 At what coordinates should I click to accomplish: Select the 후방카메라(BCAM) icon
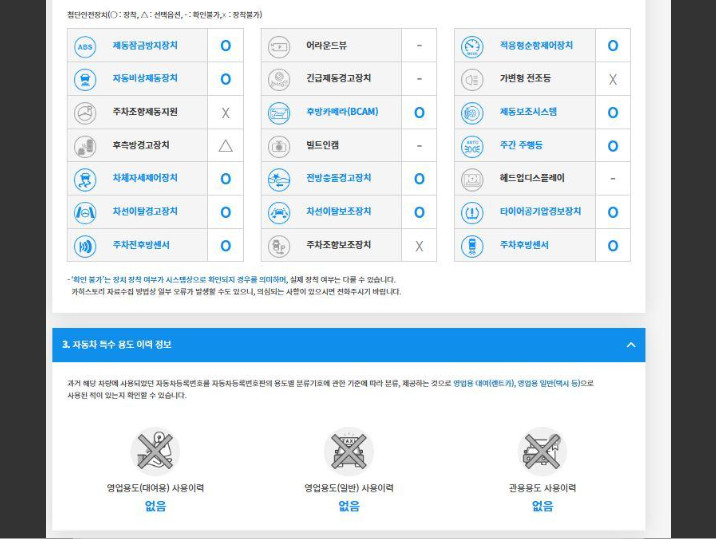point(279,112)
